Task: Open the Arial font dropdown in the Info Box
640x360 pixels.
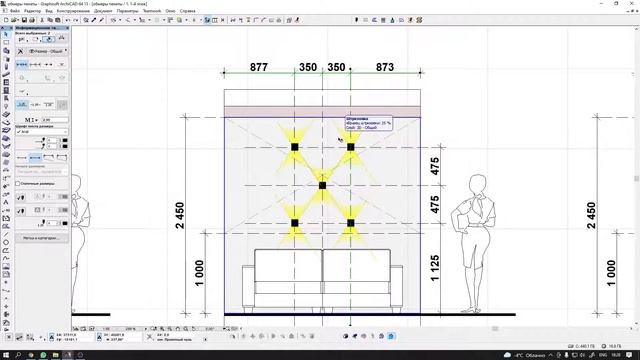Action: [42, 132]
